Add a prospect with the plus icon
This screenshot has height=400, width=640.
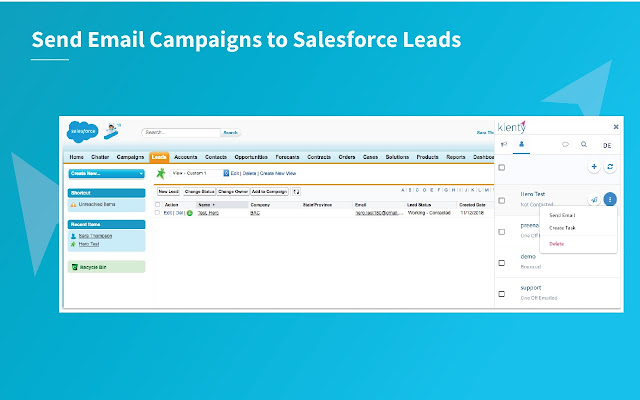594,167
